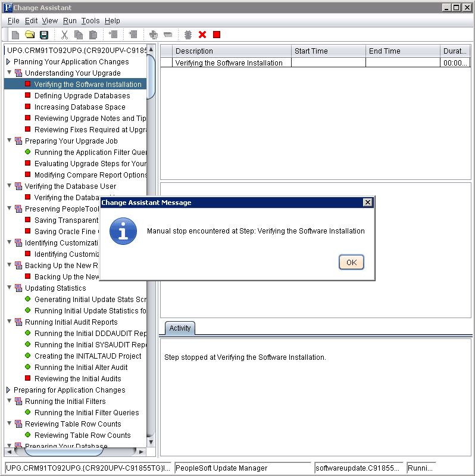Click red status icon of Increasing Database Space
Image resolution: width=475 pixels, height=476 pixels.
click(x=27, y=107)
